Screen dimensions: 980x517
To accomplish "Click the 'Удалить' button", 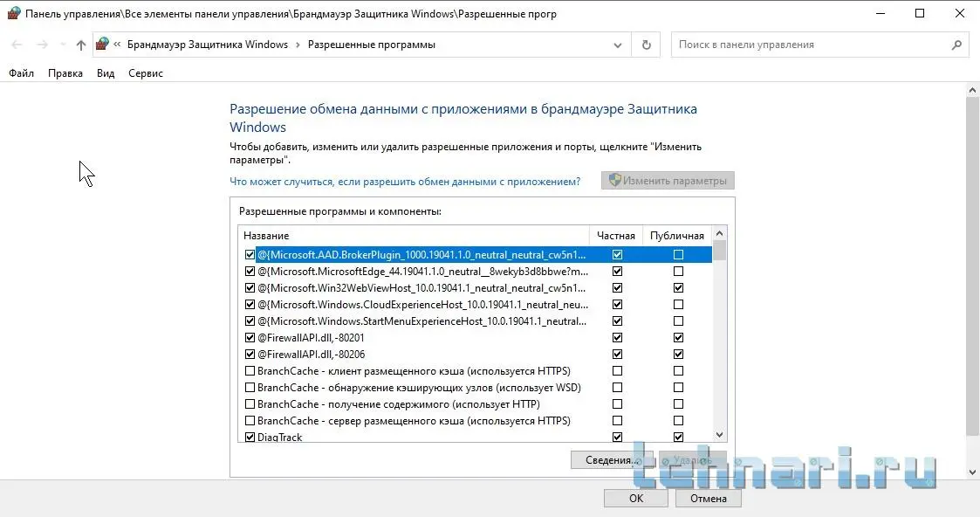I will [693, 460].
